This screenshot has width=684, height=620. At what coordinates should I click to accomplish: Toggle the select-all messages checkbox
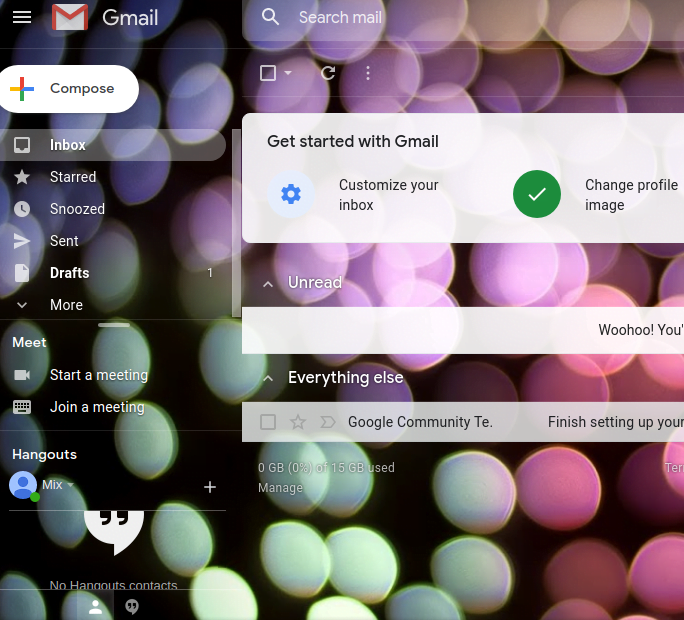pyautogui.click(x=268, y=73)
